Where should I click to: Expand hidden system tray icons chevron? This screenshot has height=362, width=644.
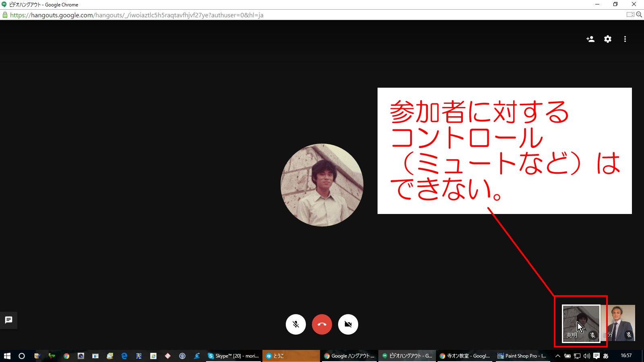click(x=558, y=356)
